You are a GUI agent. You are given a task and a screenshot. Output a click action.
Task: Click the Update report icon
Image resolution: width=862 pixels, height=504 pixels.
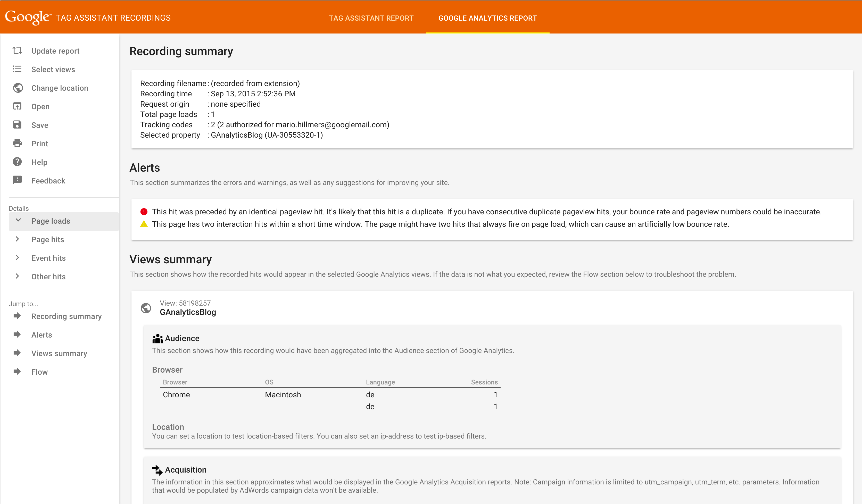point(17,51)
